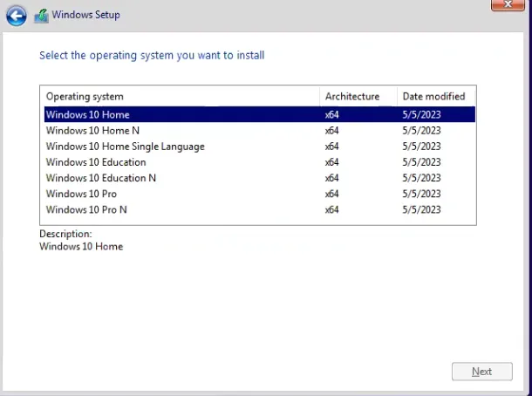Click Next to continue installation
Viewport: 532px width, 396px height.
481,372
